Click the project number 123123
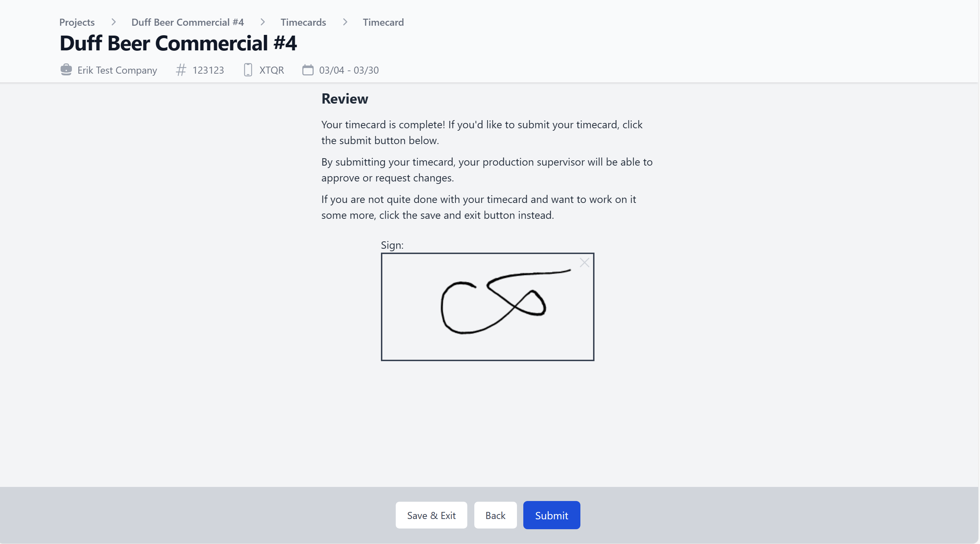The width and height of the screenshot is (980, 544). click(x=208, y=70)
